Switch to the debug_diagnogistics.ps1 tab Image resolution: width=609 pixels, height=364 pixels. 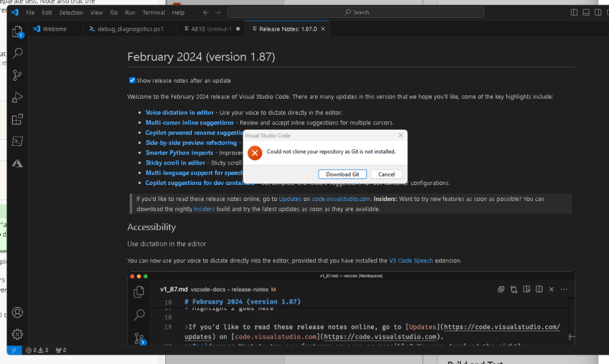[130, 29]
